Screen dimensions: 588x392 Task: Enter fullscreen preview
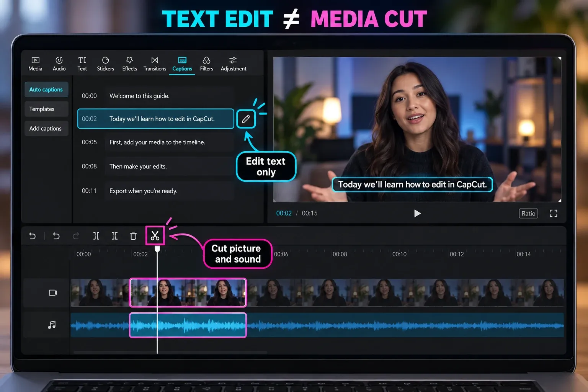click(x=554, y=213)
